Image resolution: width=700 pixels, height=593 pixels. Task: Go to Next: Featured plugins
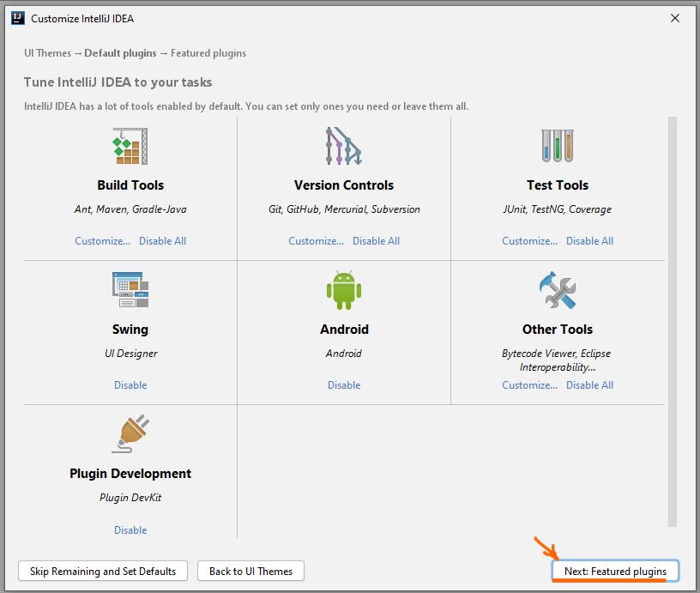click(x=615, y=572)
